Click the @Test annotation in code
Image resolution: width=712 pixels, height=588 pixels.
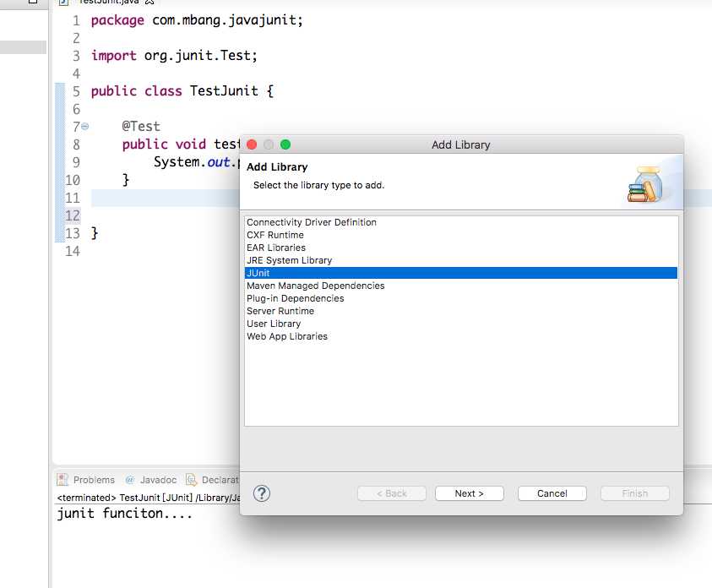(x=141, y=126)
